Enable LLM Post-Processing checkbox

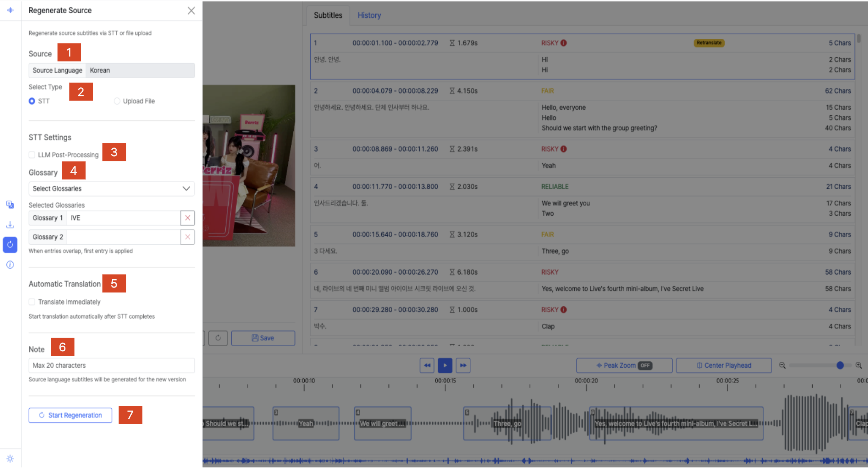[32, 155]
